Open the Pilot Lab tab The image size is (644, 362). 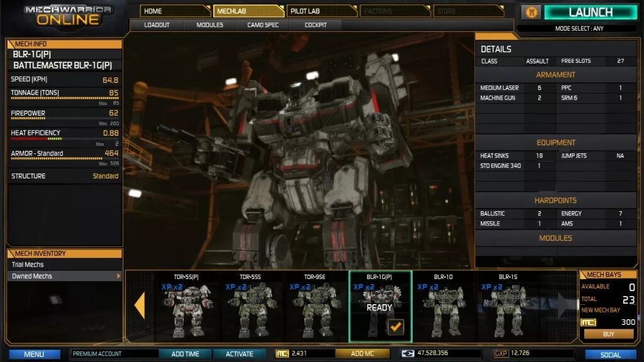[322, 11]
